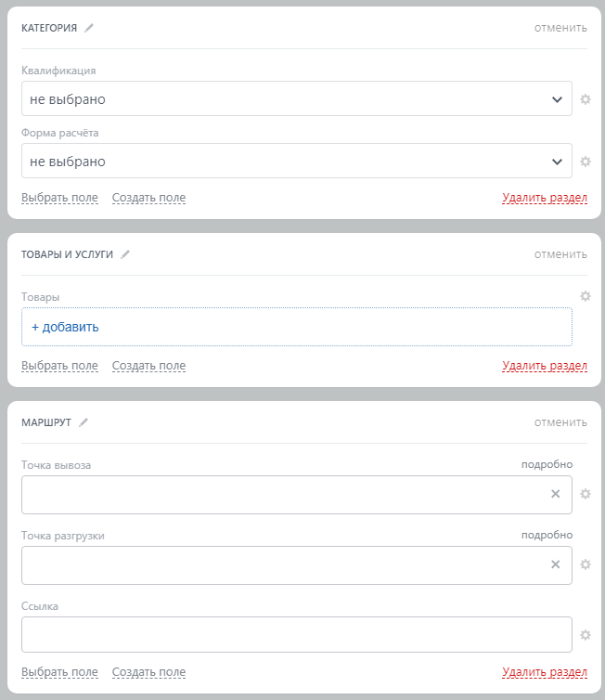Click Выбрать поле in Маршрут section
The height and width of the screenshot is (700, 605).
tap(59, 672)
